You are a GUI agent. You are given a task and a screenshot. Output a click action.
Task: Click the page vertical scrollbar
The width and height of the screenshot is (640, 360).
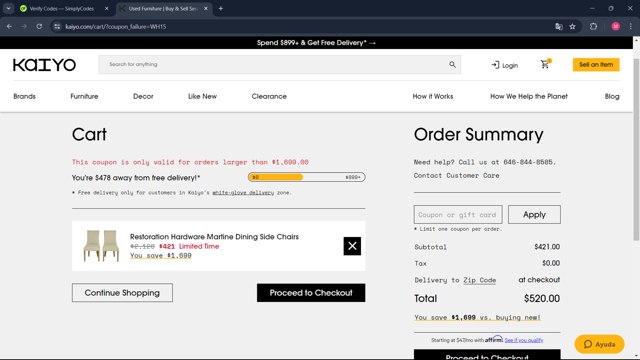click(x=636, y=149)
